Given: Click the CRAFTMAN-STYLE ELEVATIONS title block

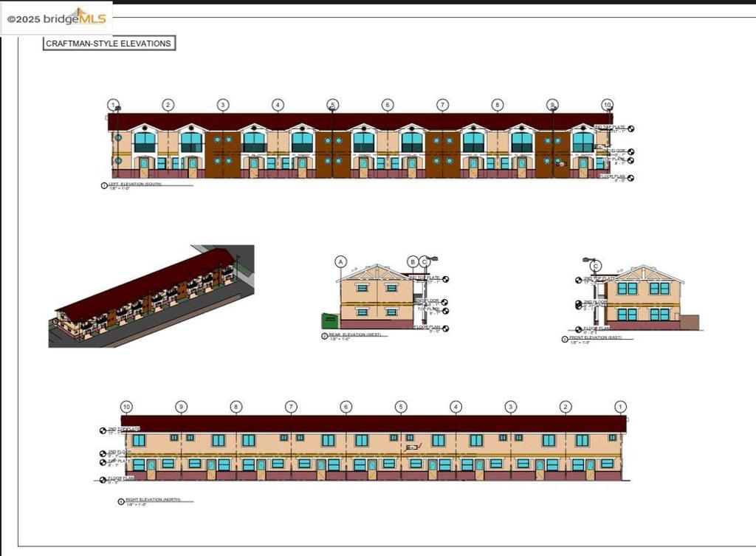Looking at the screenshot, I should [x=108, y=43].
